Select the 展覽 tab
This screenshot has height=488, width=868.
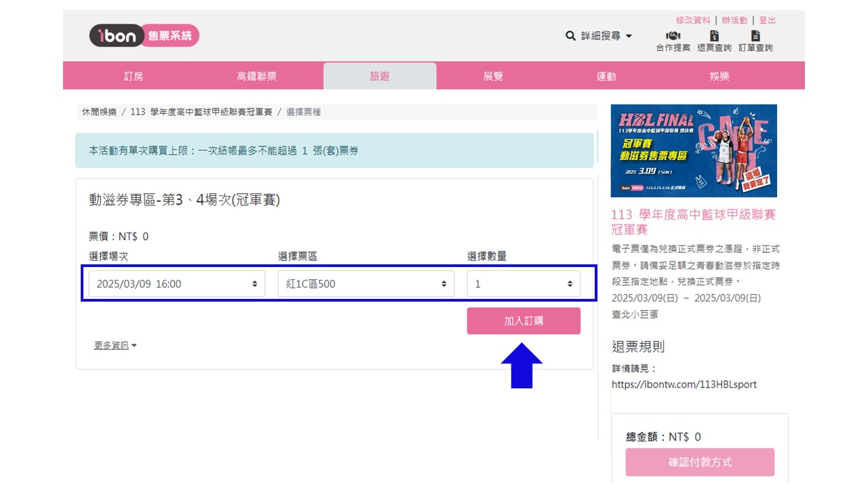point(493,77)
